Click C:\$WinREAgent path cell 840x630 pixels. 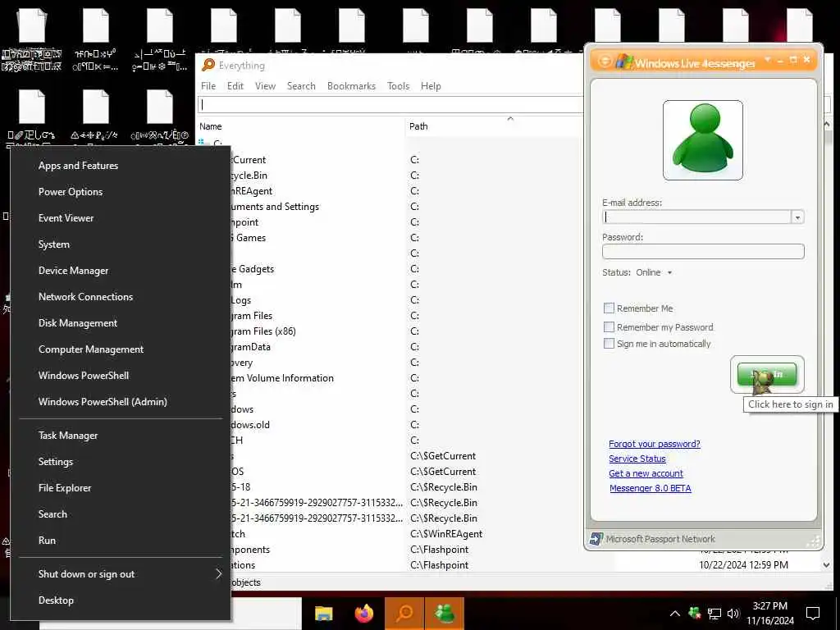[x=445, y=533]
